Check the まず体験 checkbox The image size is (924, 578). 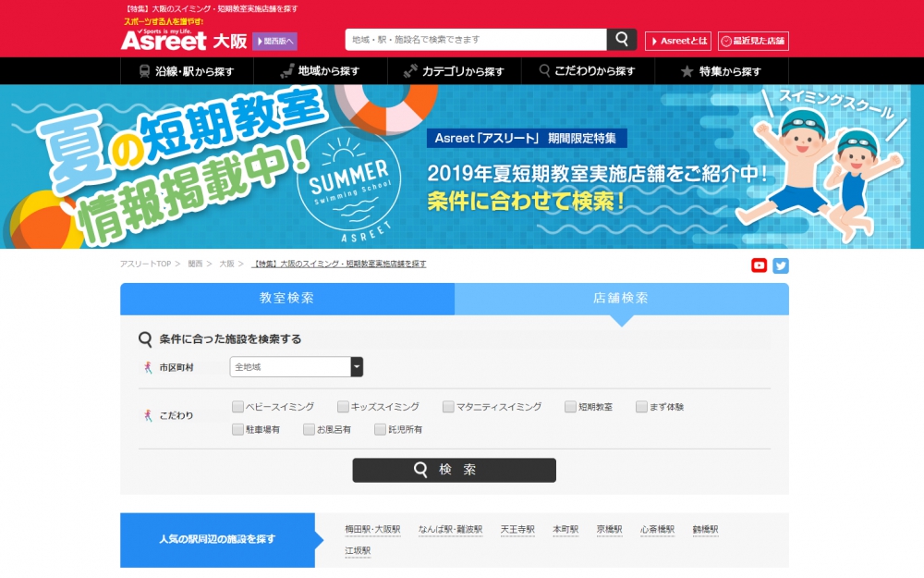click(x=642, y=406)
